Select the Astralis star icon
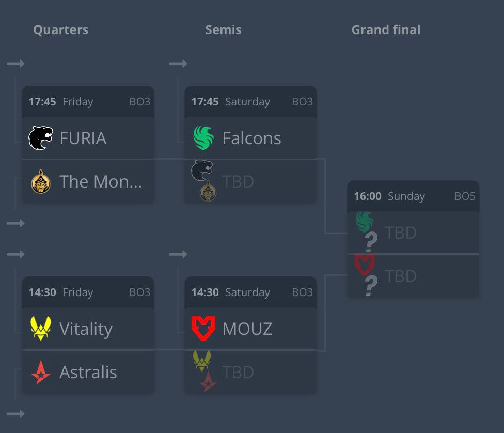 pyautogui.click(x=40, y=372)
